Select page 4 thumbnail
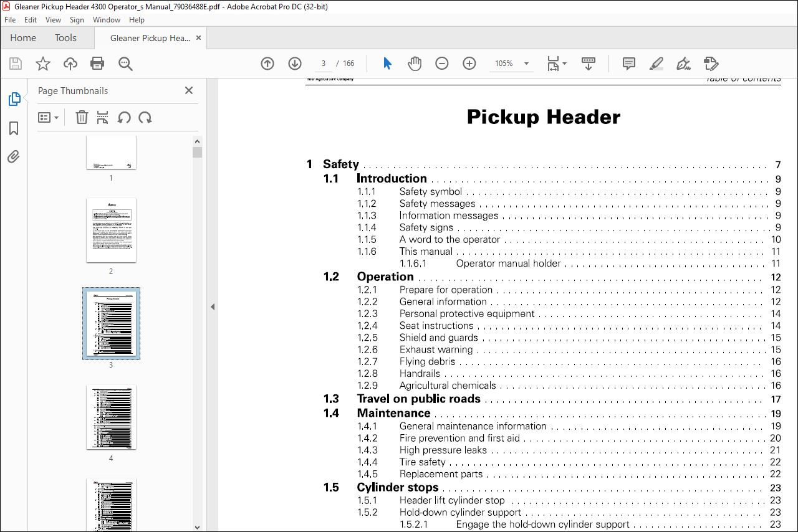 pyautogui.click(x=111, y=417)
